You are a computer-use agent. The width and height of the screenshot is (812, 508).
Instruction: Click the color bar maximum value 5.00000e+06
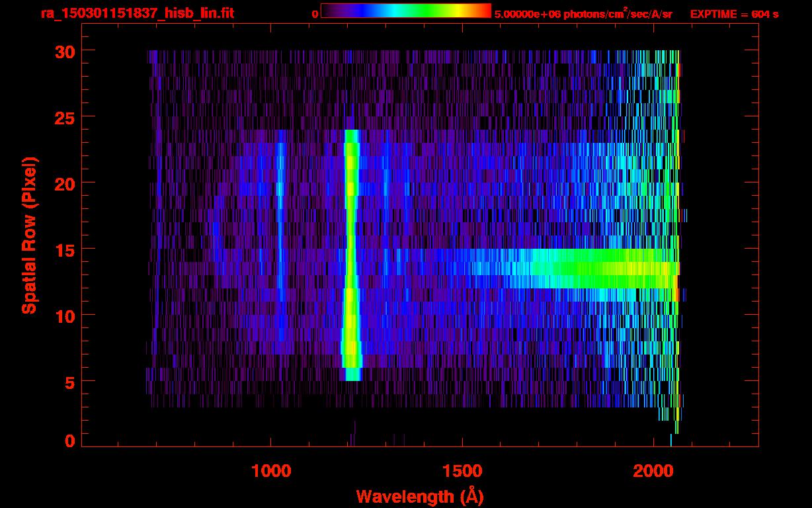pos(526,14)
